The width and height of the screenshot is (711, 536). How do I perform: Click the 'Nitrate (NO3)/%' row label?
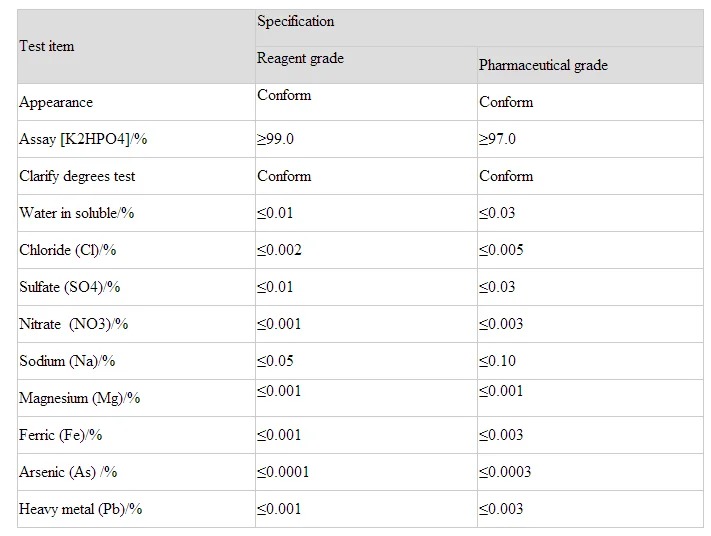click(x=74, y=324)
